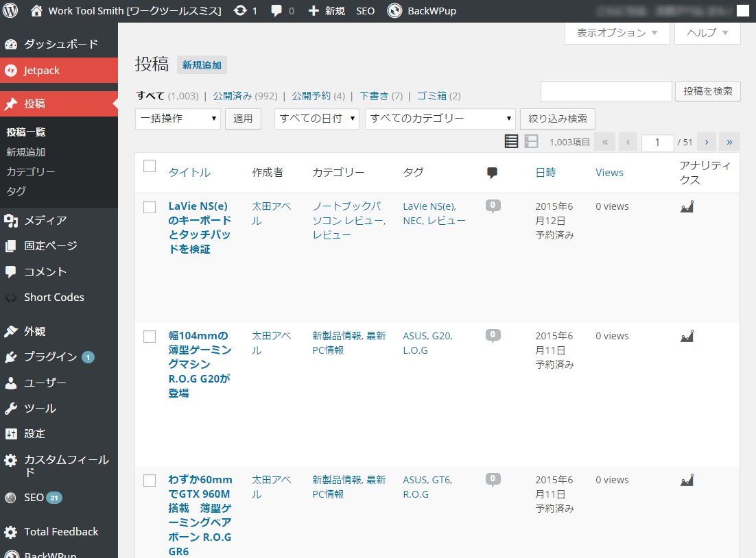Sort by タイトル column header

(x=189, y=173)
